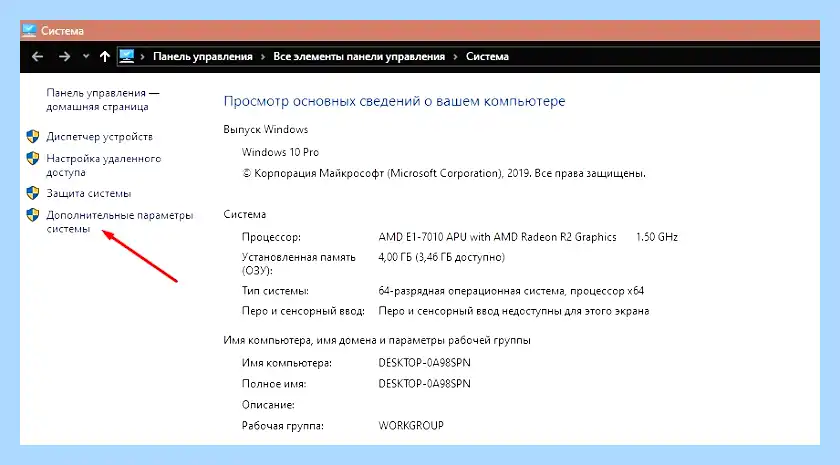Image resolution: width=840 pixels, height=465 pixels.
Task: Click the Microsoft Corporation copyright line
Action: pos(444,174)
